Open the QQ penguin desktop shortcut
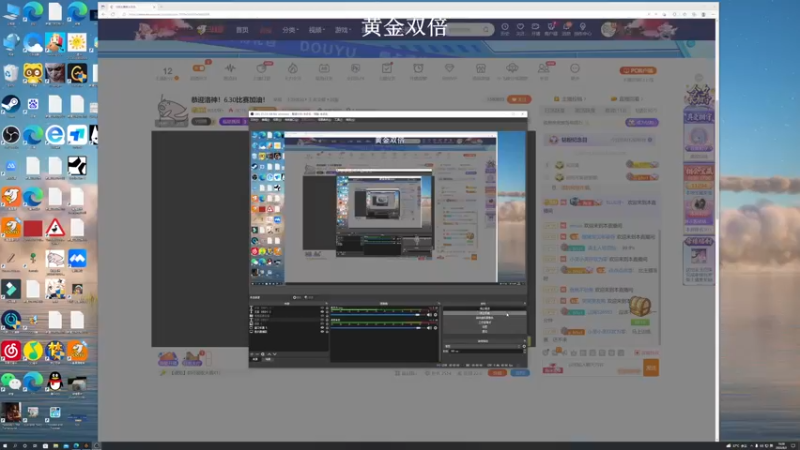Image resolution: width=800 pixels, height=450 pixels. 55,382
